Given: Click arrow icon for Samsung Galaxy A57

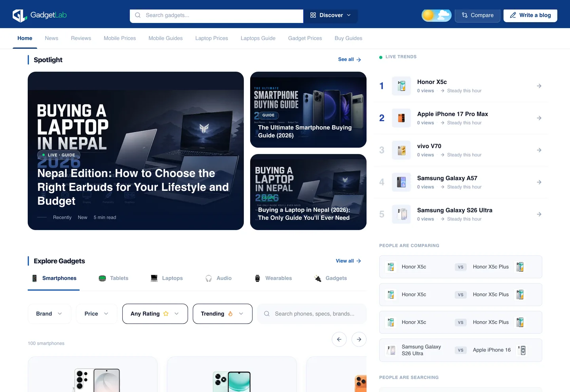Looking at the screenshot, I should click(539, 182).
